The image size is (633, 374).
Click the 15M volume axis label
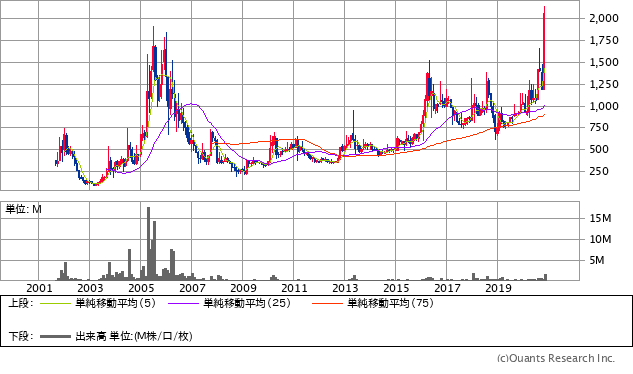(x=600, y=219)
